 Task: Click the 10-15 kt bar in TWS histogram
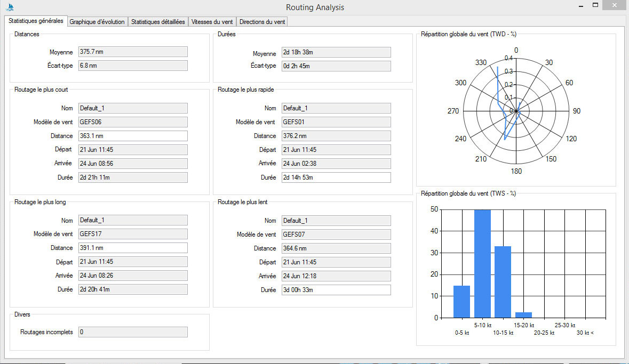(503, 282)
